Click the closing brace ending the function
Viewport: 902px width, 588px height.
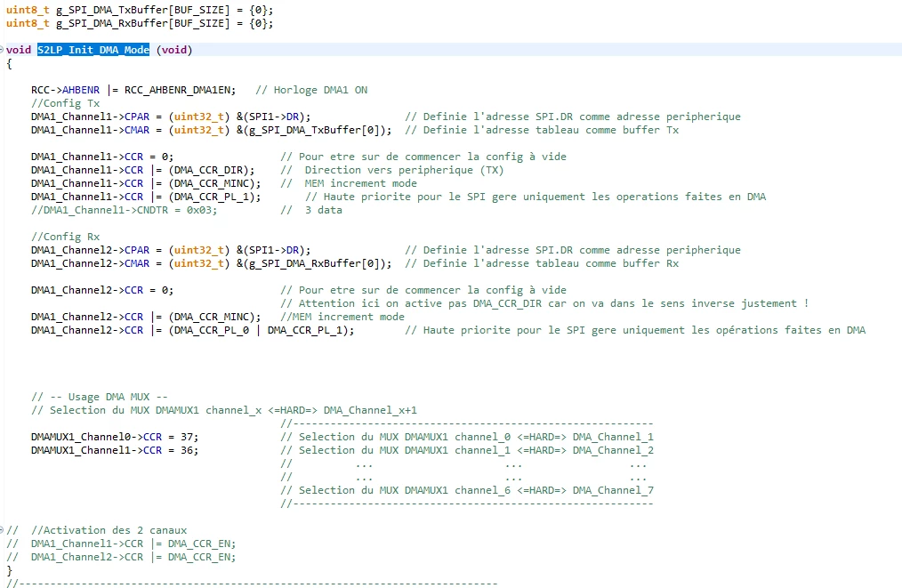pyautogui.click(x=9, y=570)
